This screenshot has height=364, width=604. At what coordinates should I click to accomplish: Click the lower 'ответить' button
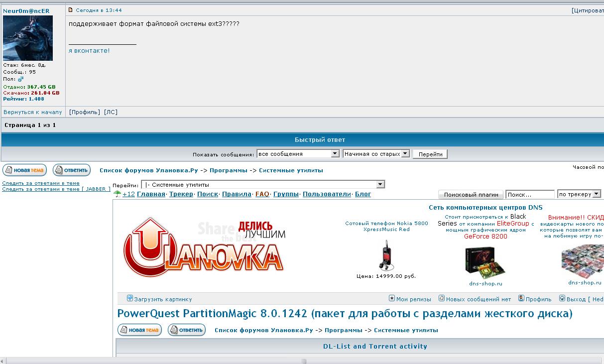click(x=187, y=330)
